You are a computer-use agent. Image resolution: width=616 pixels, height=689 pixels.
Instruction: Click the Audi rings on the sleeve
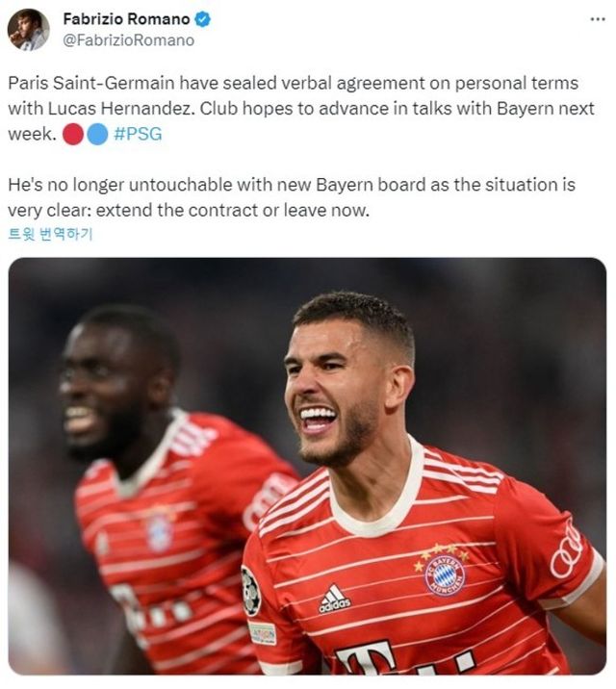[x=568, y=552]
